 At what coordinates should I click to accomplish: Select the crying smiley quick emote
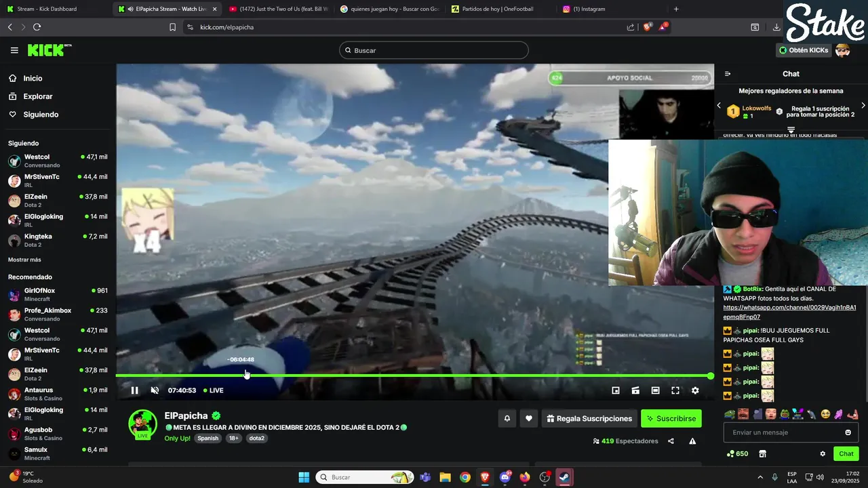[x=825, y=414]
